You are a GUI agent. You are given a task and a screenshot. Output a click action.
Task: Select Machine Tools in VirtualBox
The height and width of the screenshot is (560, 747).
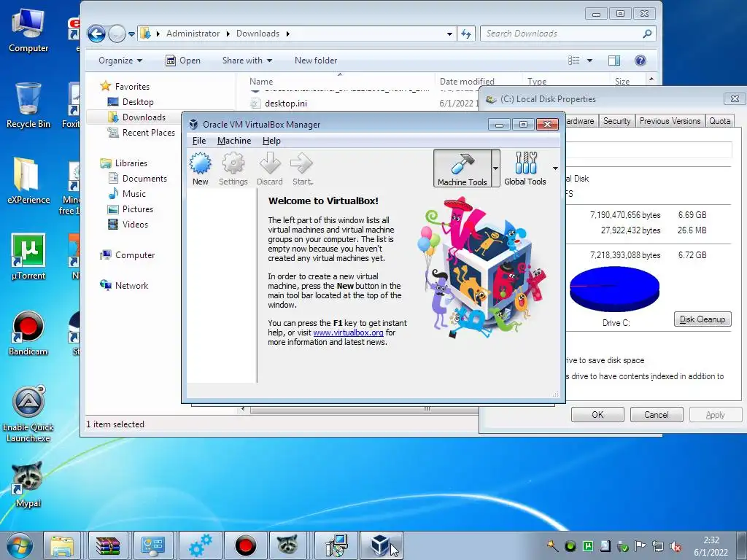coord(462,168)
